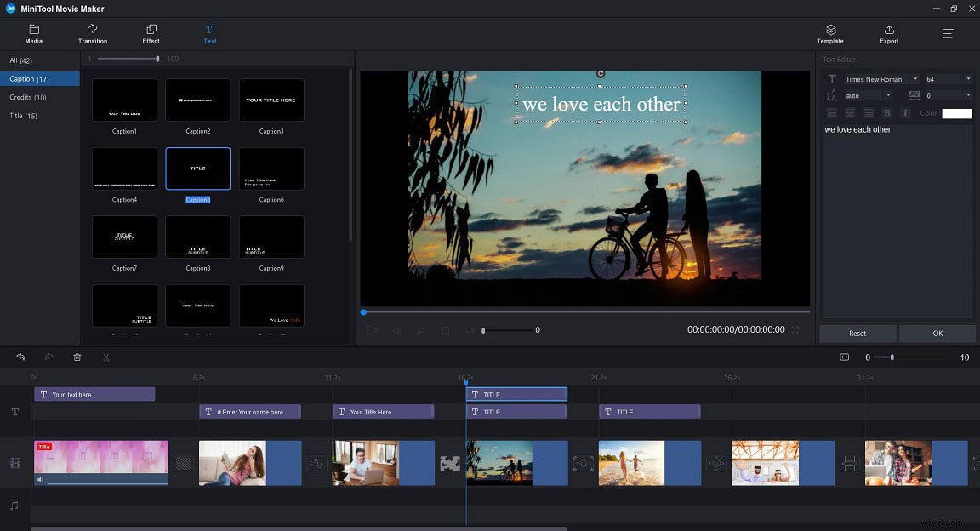The height and width of the screenshot is (531, 980).
Task: Click the Reset button
Action: point(857,333)
